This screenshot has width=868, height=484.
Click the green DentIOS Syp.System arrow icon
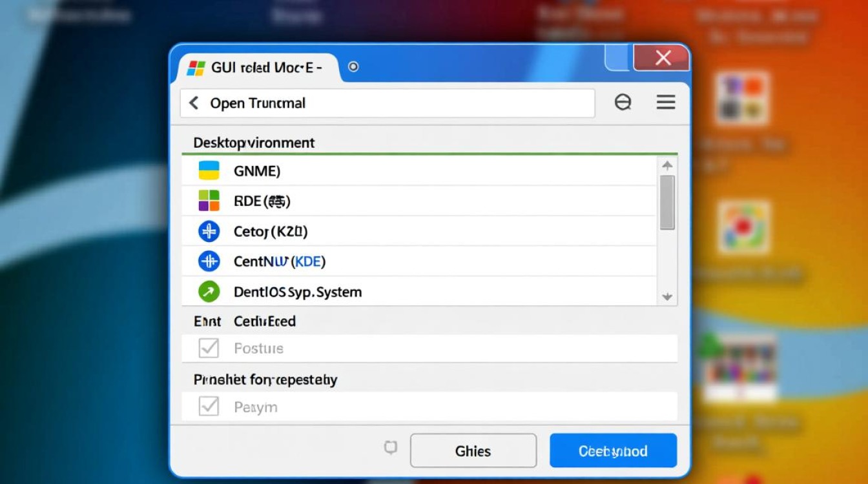pos(209,292)
